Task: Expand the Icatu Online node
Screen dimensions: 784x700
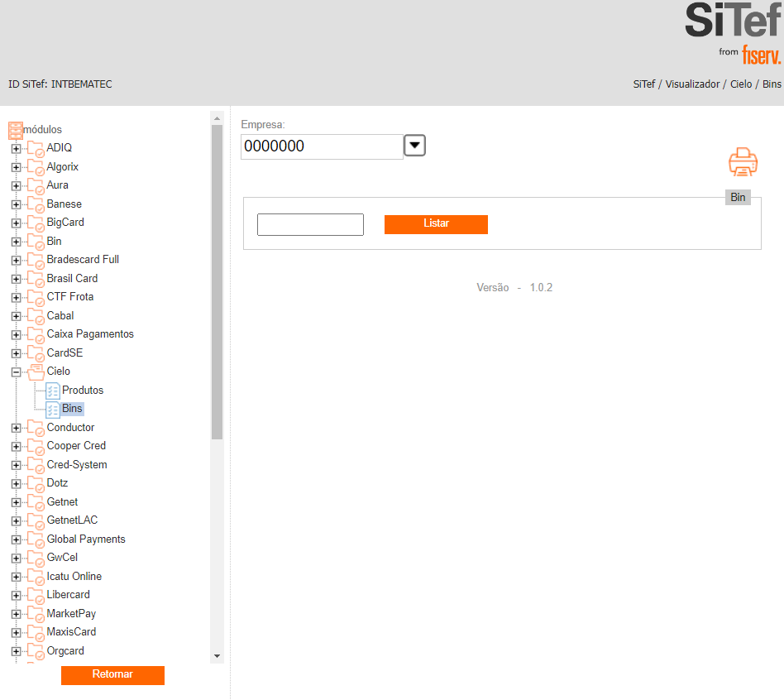Action: pos(16,577)
